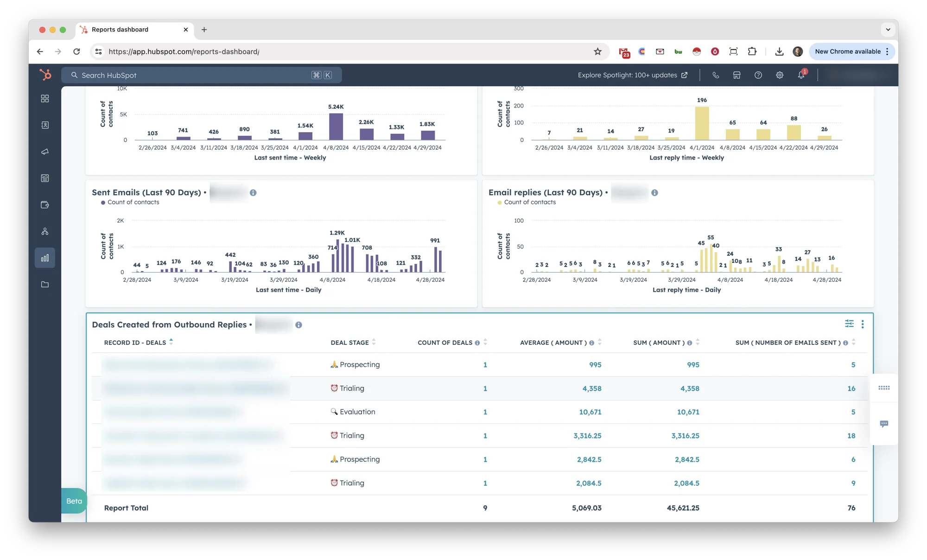The image size is (927, 560).
Task: Select the Automations workflow icon
Action: click(45, 231)
